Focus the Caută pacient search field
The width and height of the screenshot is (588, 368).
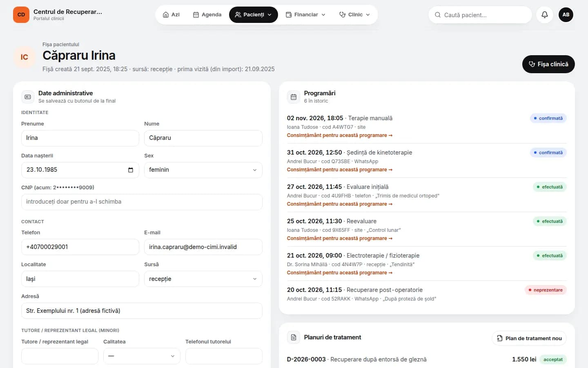click(480, 15)
